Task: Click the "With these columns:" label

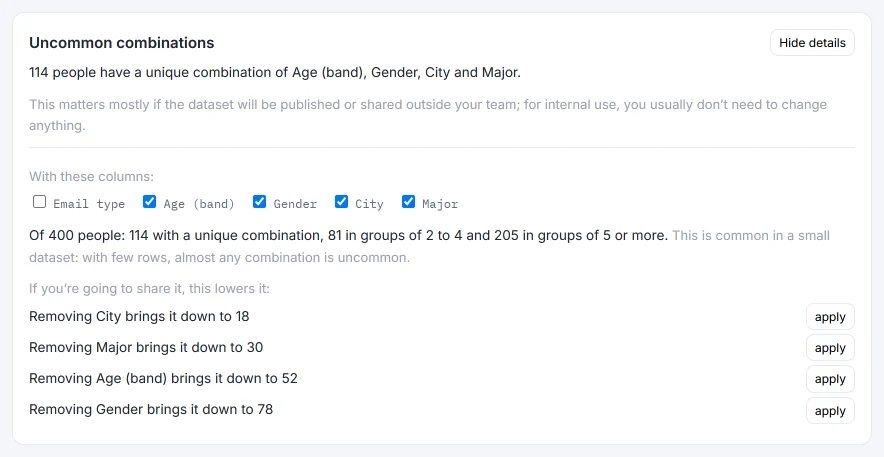Action: tap(91, 176)
